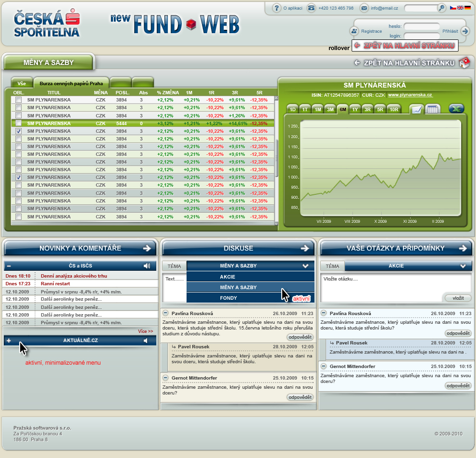Click the % ZMĚNA column header

[x=168, y=92]
